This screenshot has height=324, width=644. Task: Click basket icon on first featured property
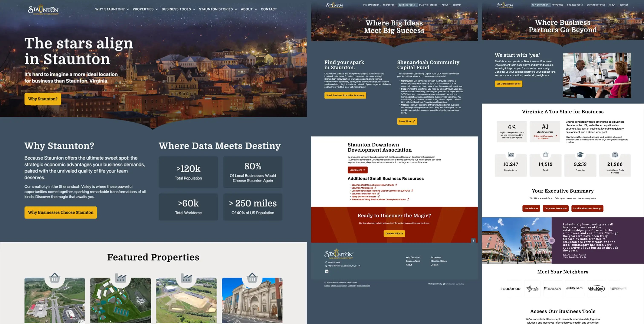(x=55, y=278)
